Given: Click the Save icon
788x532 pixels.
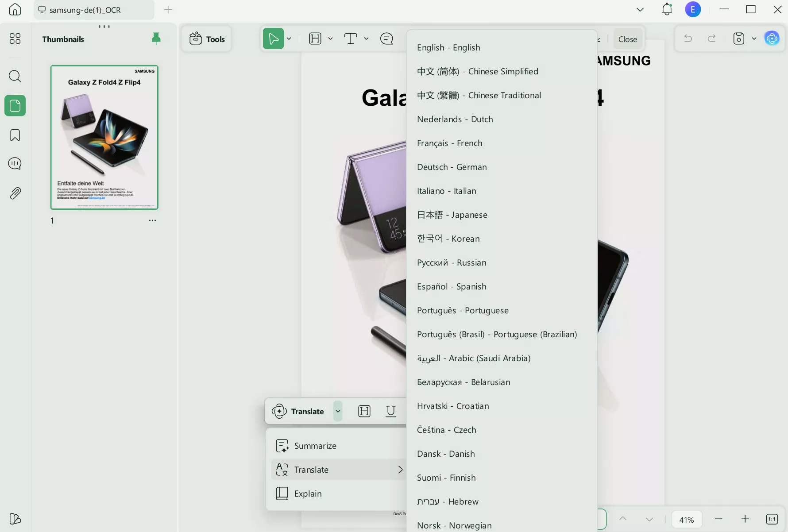Looking at the screenshot, I should tap(739, 39).
